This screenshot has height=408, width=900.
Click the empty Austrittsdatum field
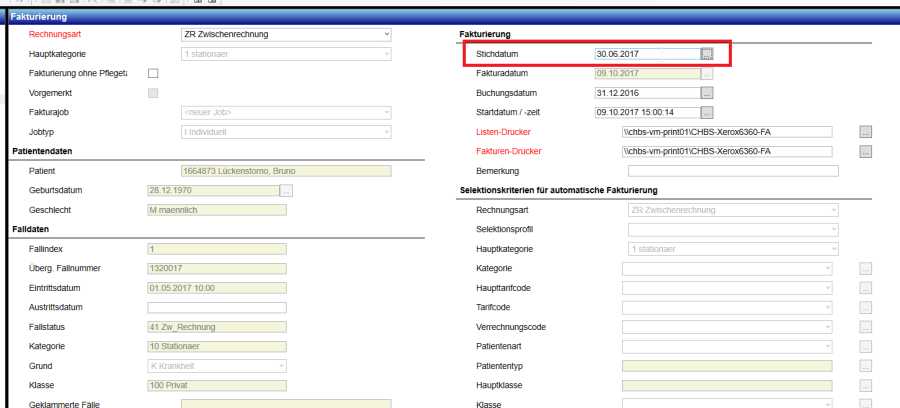(216, 307)
